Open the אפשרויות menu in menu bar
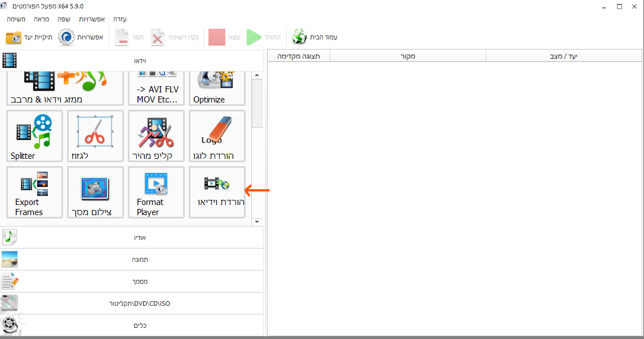Image resolution: width=644 pixels, height=339 pixels. [x=92, y=19]
